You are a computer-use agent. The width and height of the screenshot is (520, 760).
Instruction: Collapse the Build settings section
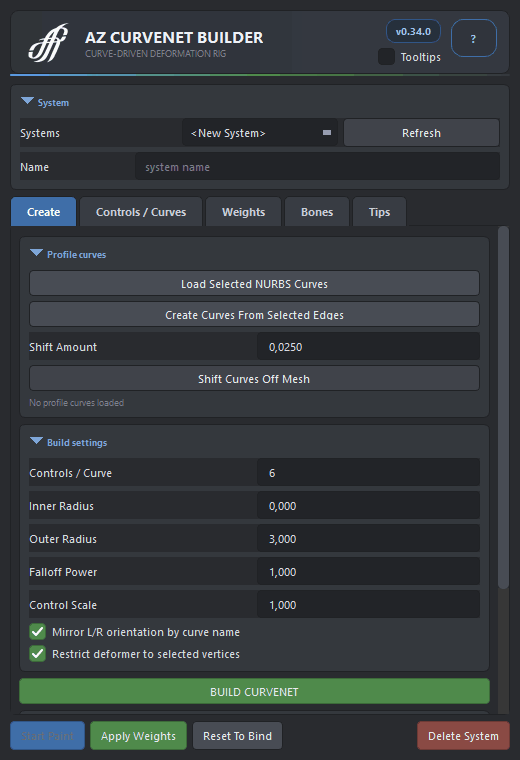click(36, 442)
